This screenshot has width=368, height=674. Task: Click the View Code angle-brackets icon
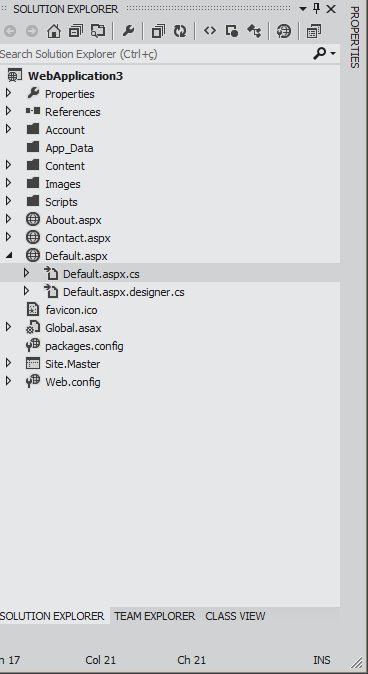(x=210, y=31)
